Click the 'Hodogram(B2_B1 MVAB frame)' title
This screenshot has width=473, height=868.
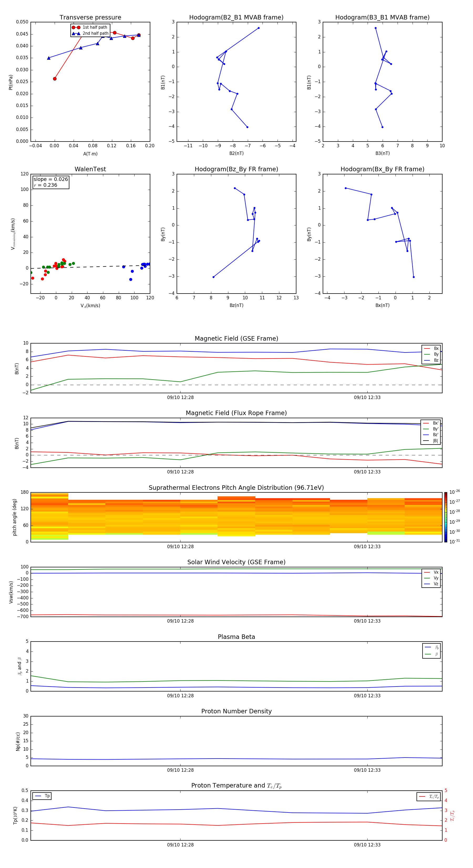point(236,18)
